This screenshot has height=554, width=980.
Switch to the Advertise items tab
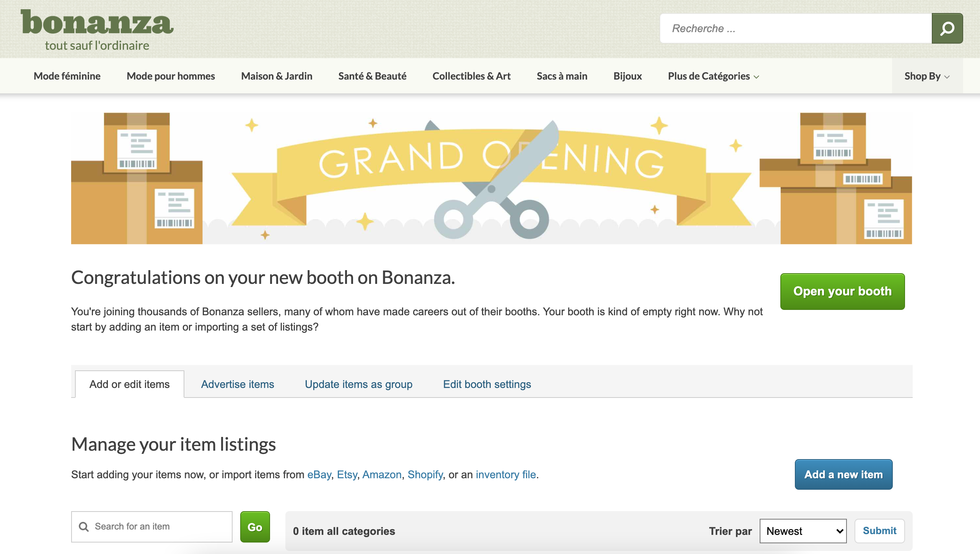(x=238, y=384)
